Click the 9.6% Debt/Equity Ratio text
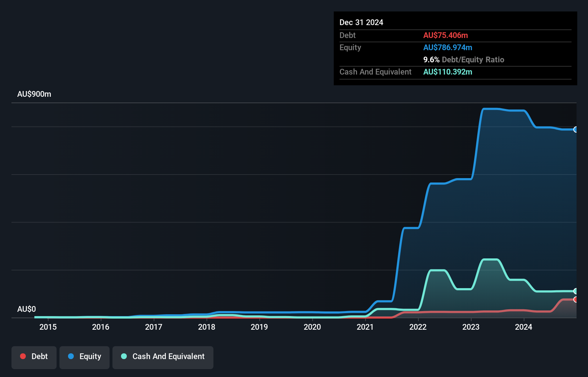Screen dimensions: 588x377 [x=464, y=59]
